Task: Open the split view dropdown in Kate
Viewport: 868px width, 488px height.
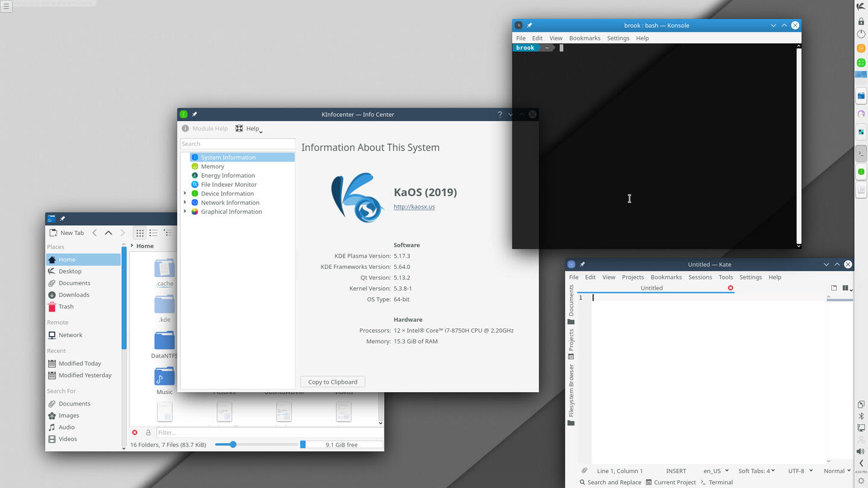Action: click(x=847, y=288)
